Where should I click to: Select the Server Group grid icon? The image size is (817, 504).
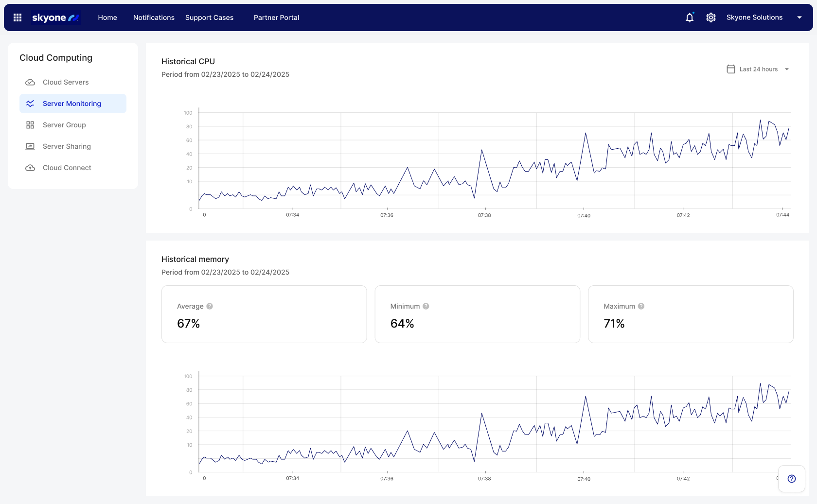tap(30, 125)
